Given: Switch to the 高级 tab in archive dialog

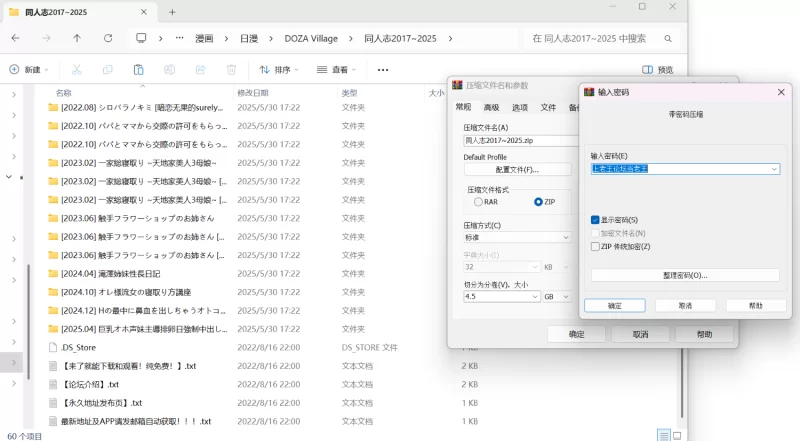Looking at the screenshot, I should [491, 107].
